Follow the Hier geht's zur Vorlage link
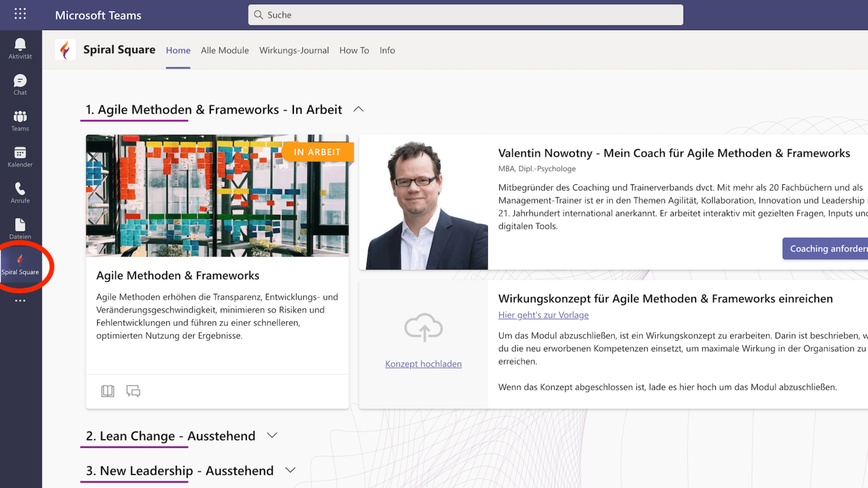 click(543, 315)
